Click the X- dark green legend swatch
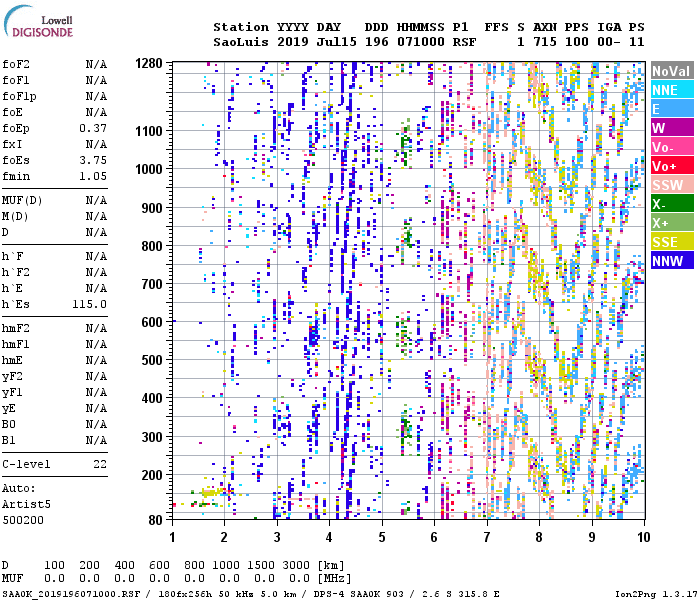 (671, 204)
